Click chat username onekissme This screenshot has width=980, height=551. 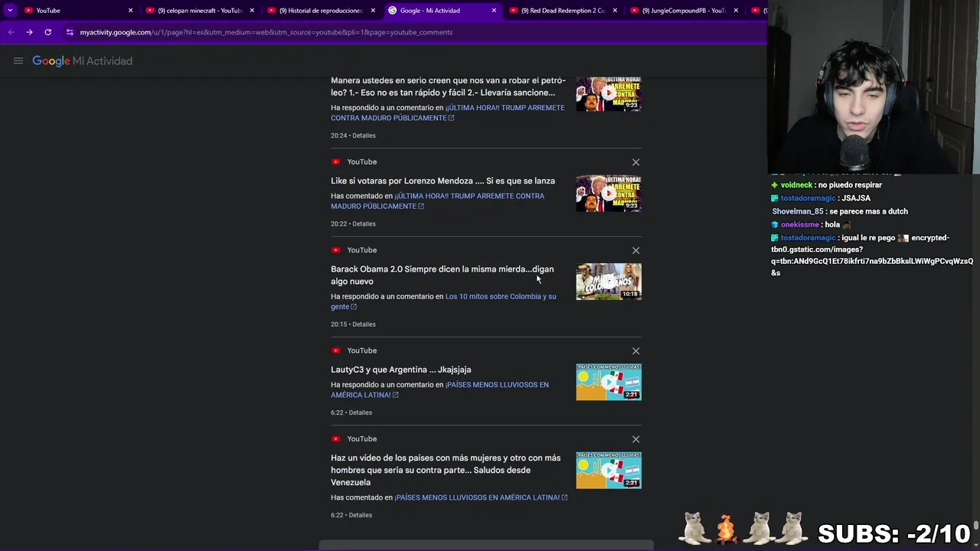799,225
